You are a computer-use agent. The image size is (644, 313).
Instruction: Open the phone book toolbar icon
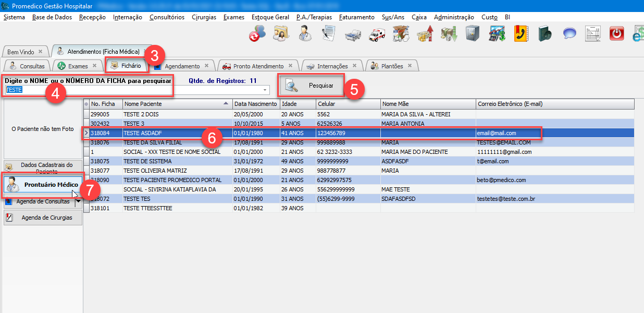coord(521,34)
